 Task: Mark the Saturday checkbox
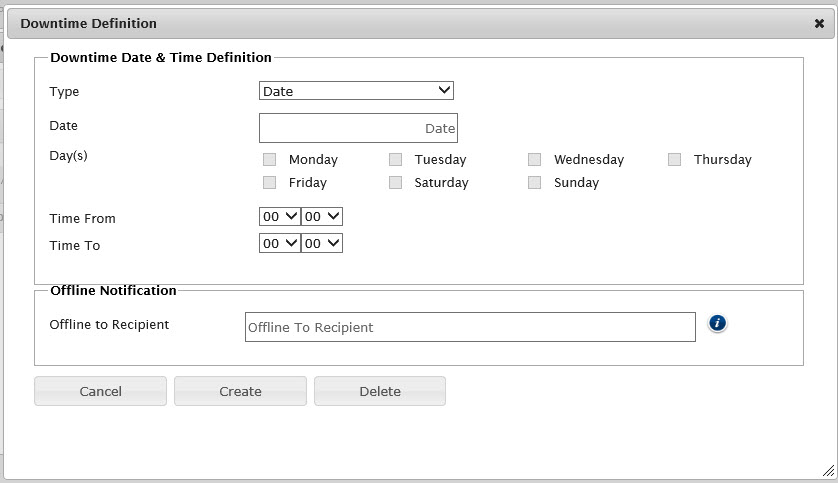coord(396,183)
